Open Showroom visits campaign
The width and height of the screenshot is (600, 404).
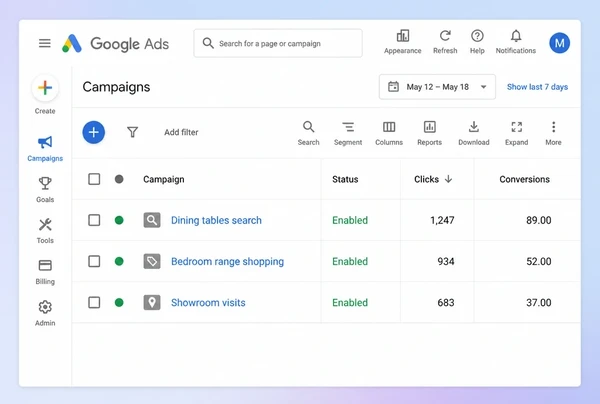(x=208, y=302)
